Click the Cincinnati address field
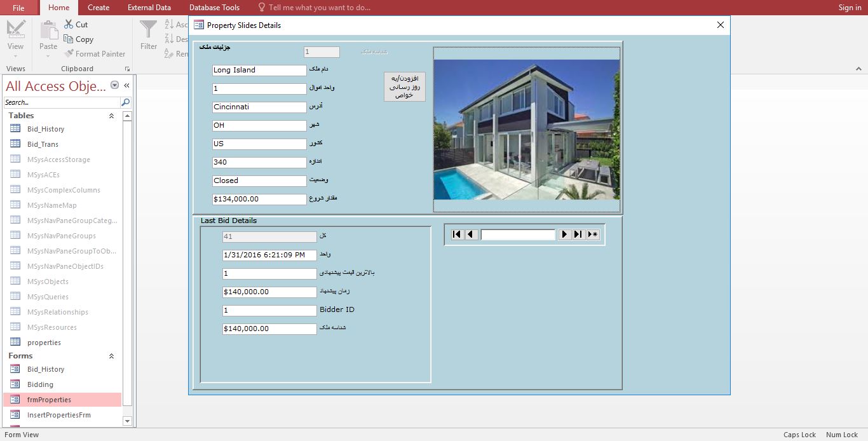 coord(259,107)
